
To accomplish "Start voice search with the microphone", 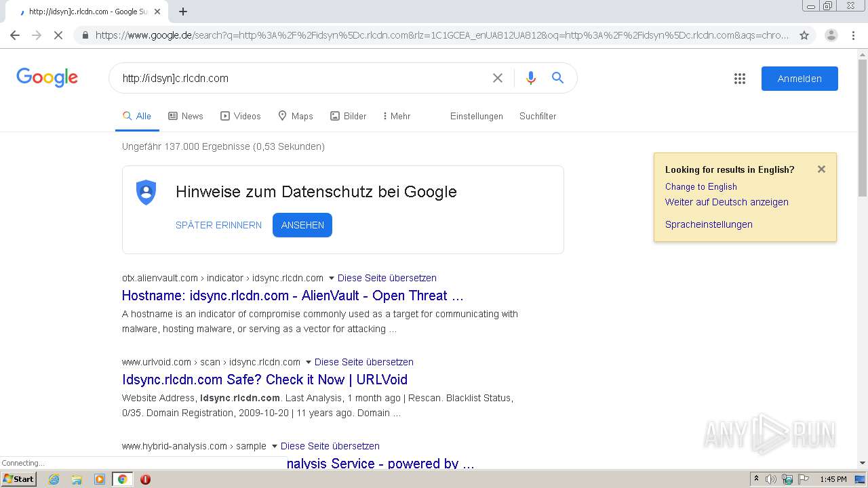I will pyautogui.click(x=531, y=78).
